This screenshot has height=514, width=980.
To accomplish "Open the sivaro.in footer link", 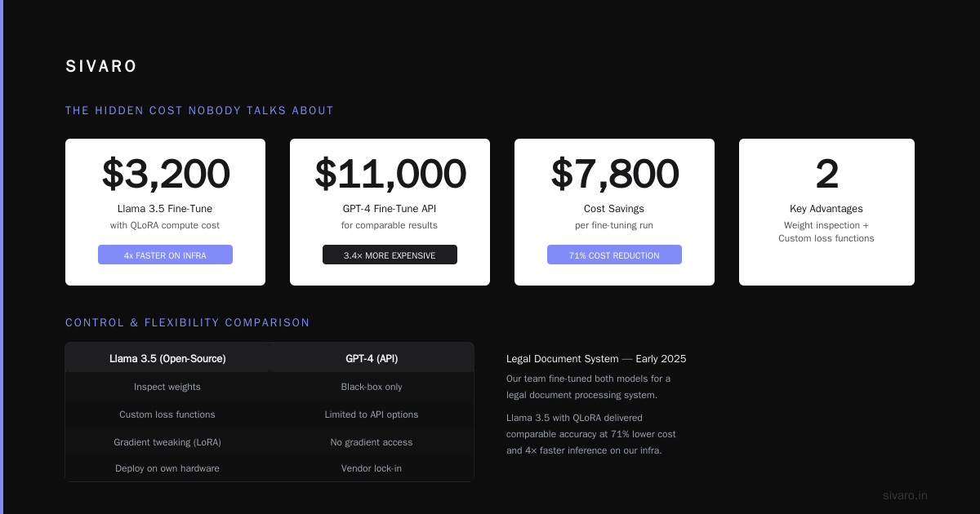I will coord(905,495).
